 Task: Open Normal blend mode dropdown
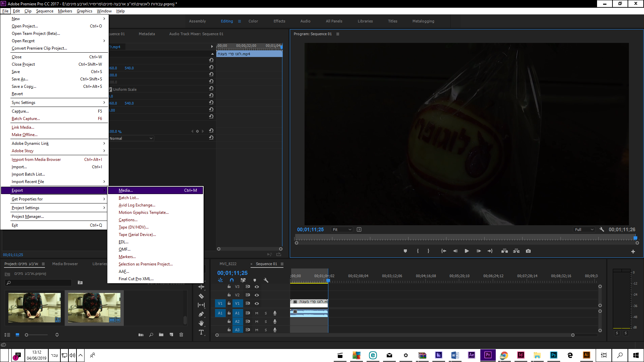click(x=131, y=138)
